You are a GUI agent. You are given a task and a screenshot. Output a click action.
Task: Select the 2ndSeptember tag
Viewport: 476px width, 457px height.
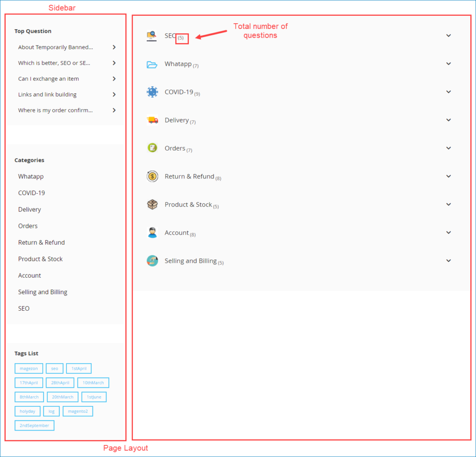pos(34,425)
